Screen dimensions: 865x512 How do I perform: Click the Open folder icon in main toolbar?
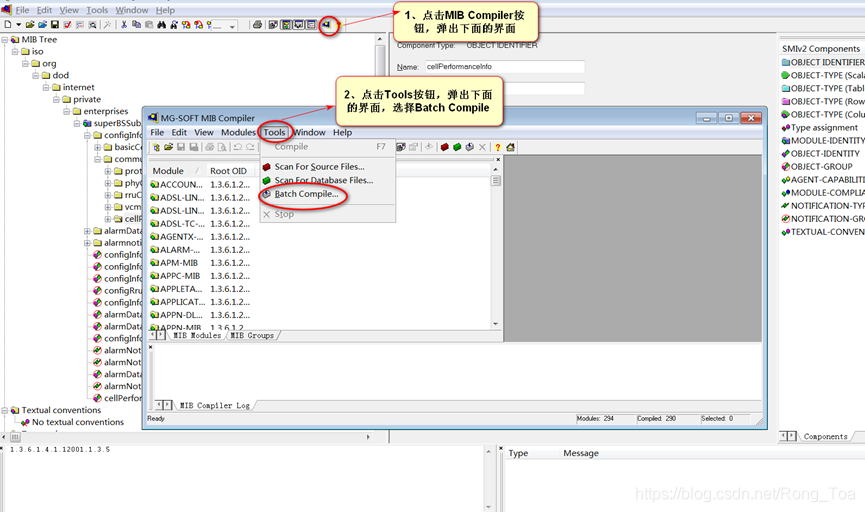coord(30,25)
